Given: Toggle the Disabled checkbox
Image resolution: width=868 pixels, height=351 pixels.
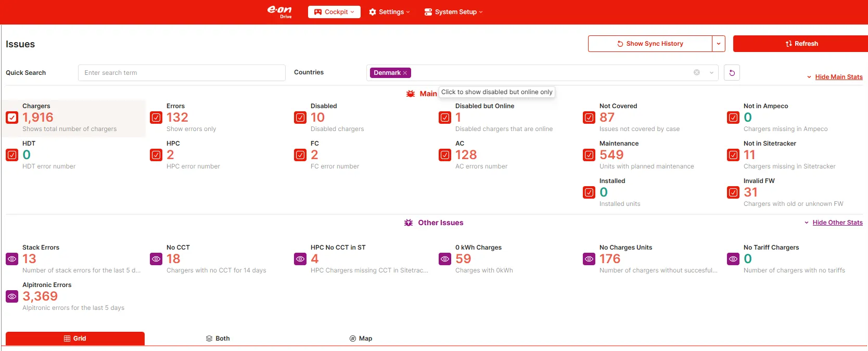Looking at the screenshot, I should (300, 118).
